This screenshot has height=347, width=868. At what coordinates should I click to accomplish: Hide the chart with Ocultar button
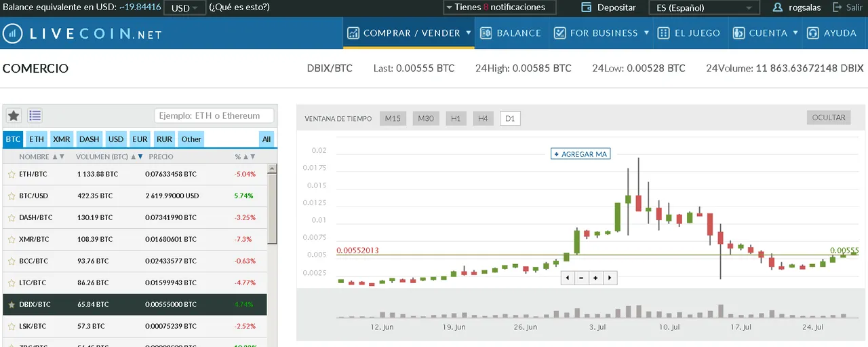829,117
